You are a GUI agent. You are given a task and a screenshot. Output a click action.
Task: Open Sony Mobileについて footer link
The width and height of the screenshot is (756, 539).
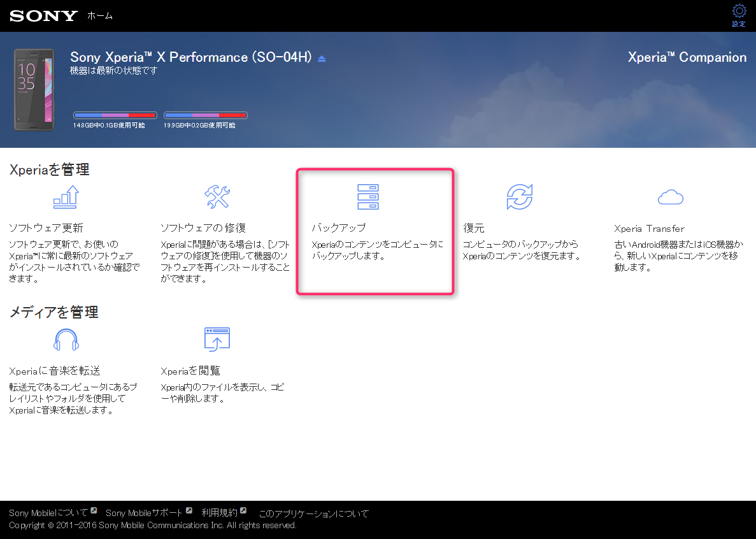[48, 513]
